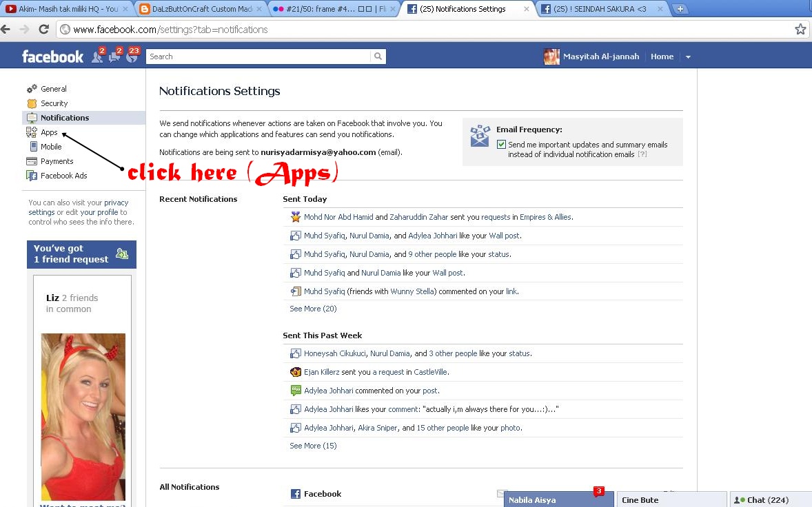Click Masyitah Al-jannah profile picture
The image size is (812, 507).
point(551,56)
